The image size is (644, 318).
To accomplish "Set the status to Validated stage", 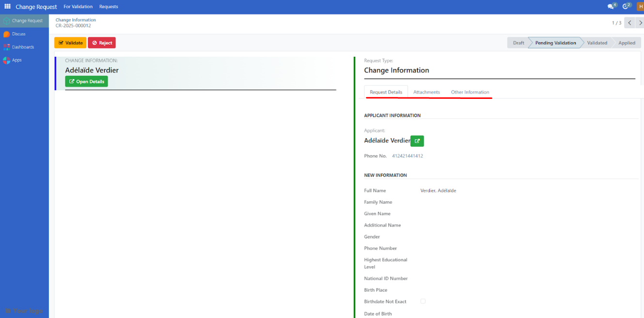I will (597, 43).
